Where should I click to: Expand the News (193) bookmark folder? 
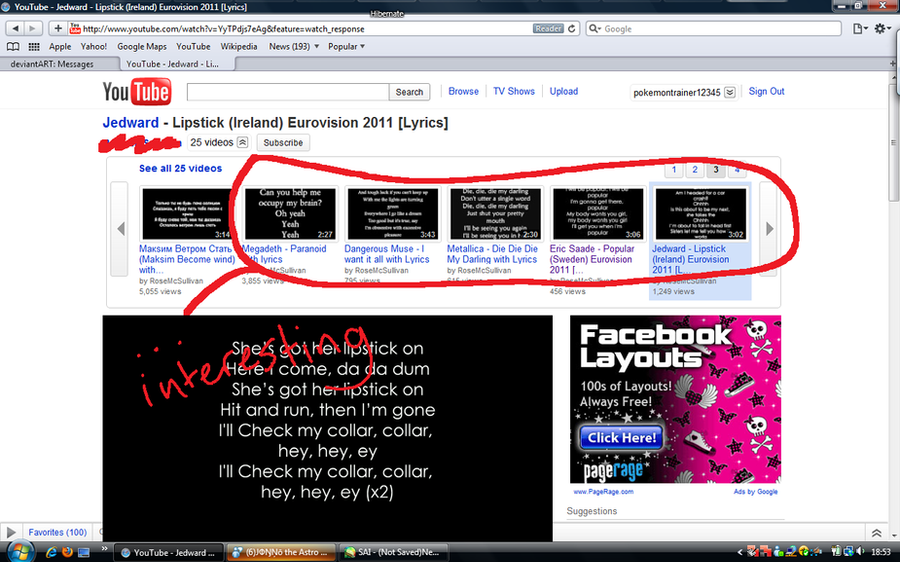pos(294,46)
